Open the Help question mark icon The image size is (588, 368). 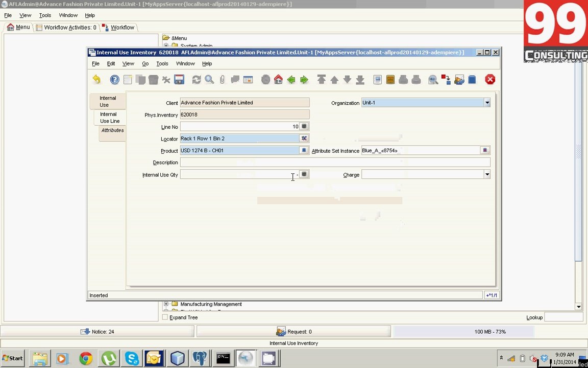tap(114, 80)
